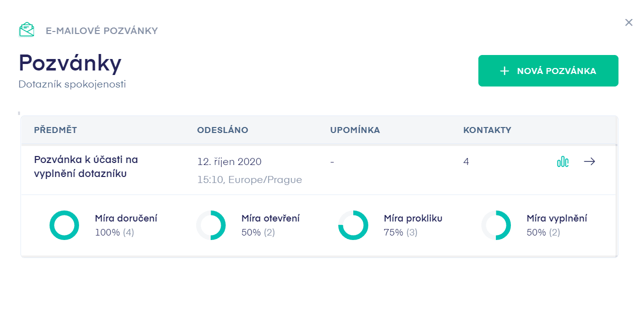This screenshot has width=644, height=315.
Task: Click the e-mail invitations envelope icon
Action: 27,30
